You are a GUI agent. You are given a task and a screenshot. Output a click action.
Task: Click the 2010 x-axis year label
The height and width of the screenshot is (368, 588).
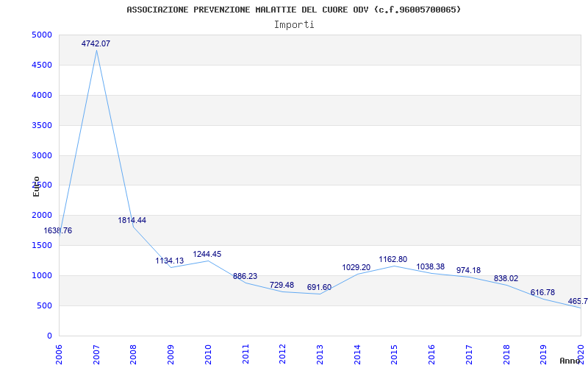click(x=208, y=352)
